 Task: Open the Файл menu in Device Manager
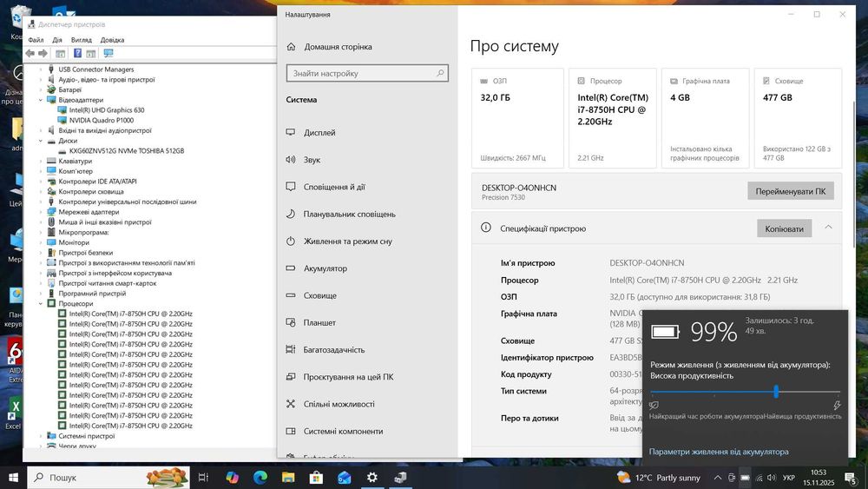[x=36, y=40]
